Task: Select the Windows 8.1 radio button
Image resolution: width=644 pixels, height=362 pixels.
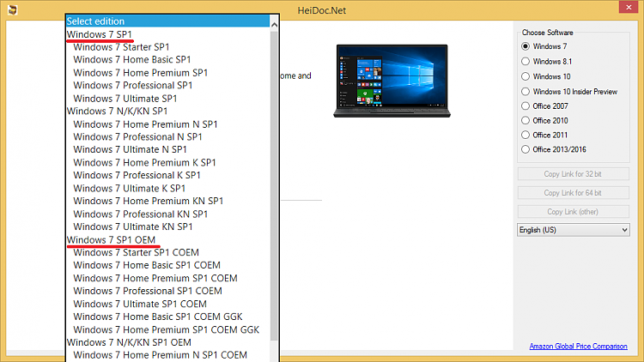Action: [x=526, y=61]
